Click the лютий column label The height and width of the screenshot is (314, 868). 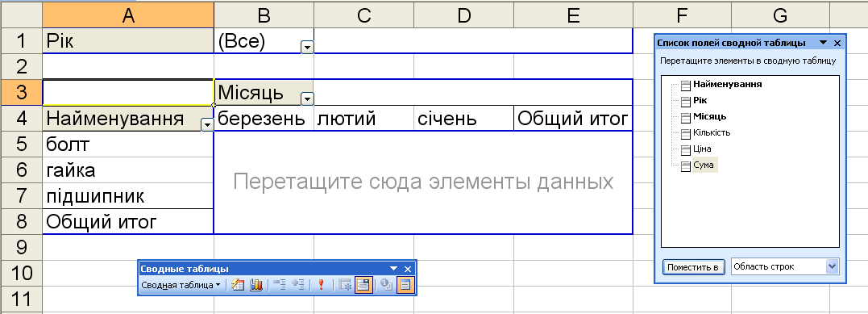363,118
